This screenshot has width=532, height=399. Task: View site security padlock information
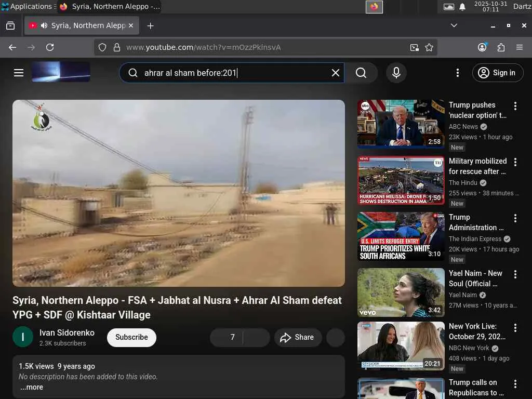tap(117, 47)
